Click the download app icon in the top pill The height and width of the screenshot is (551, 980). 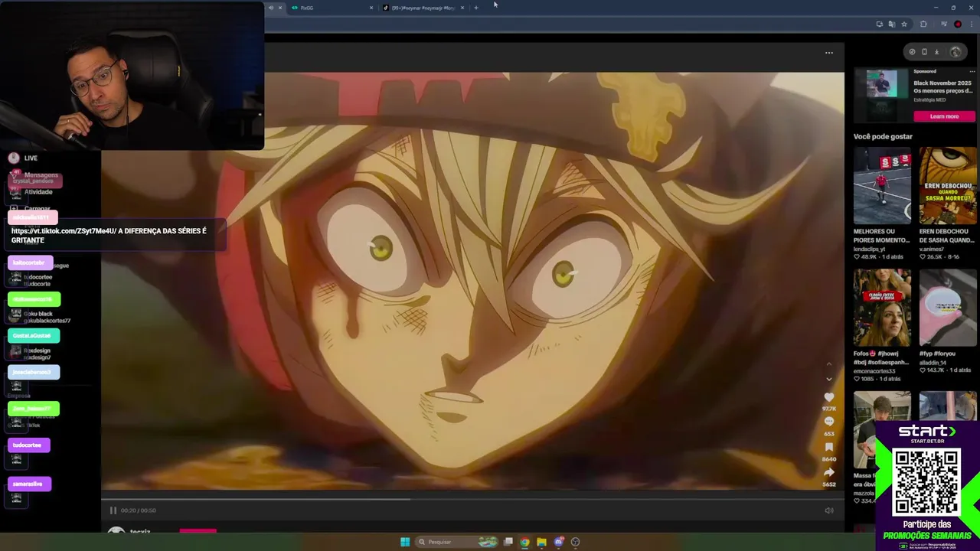pyautogui.click(x=936, y=52)
